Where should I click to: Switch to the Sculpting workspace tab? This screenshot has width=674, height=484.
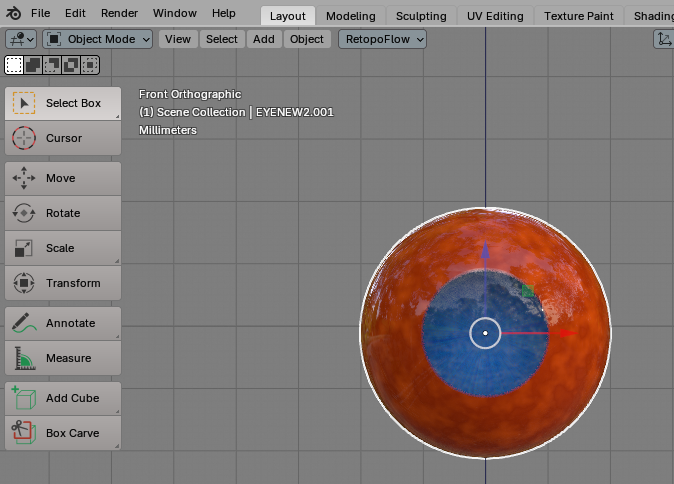point(420,16)
